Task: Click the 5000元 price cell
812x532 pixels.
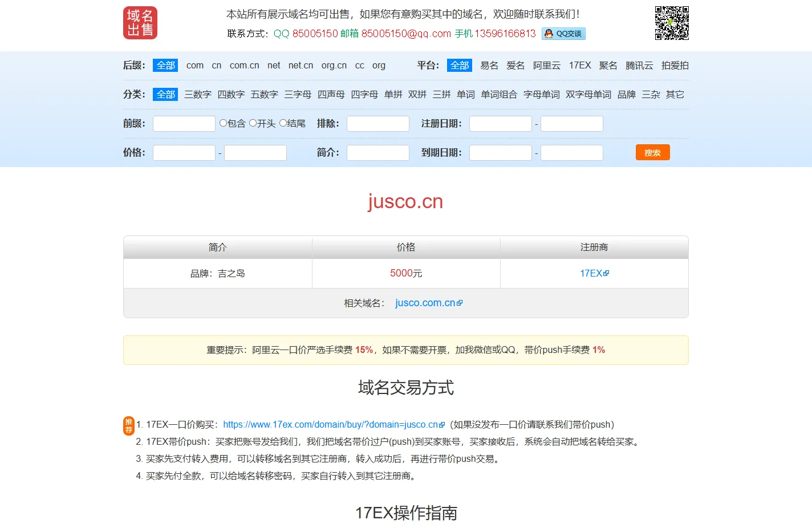Action: (406, 274)
